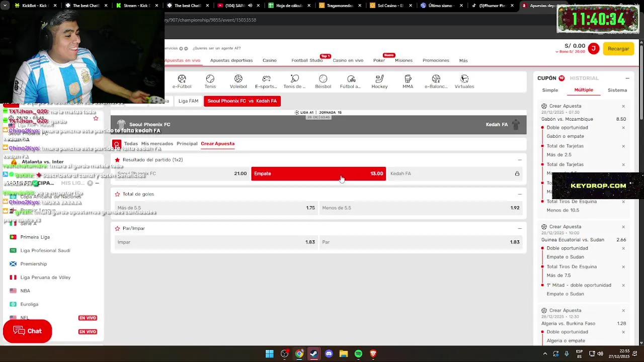Viewport: 644px width, 362px height.
Task: Switch to Todas markets tab
Action: [x=131, y=144]
